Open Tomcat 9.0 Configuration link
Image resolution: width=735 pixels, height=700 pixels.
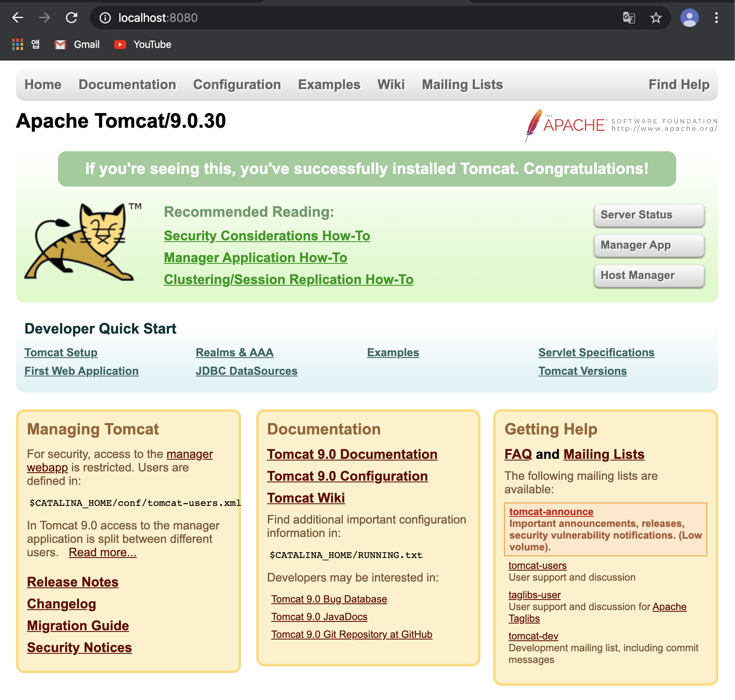point(347,476)
